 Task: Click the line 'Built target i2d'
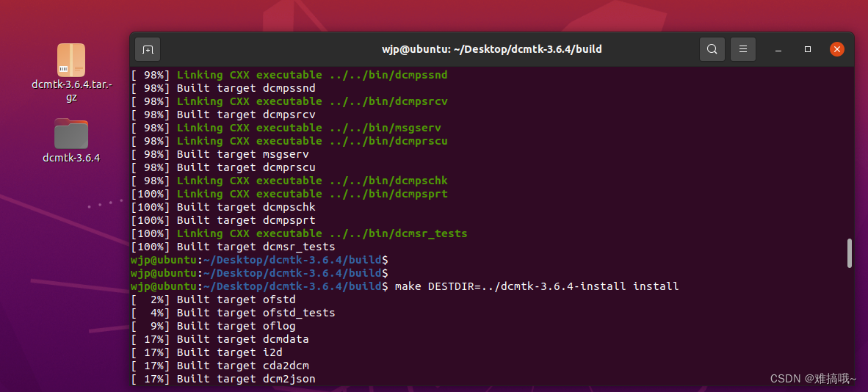click(206, 352)
